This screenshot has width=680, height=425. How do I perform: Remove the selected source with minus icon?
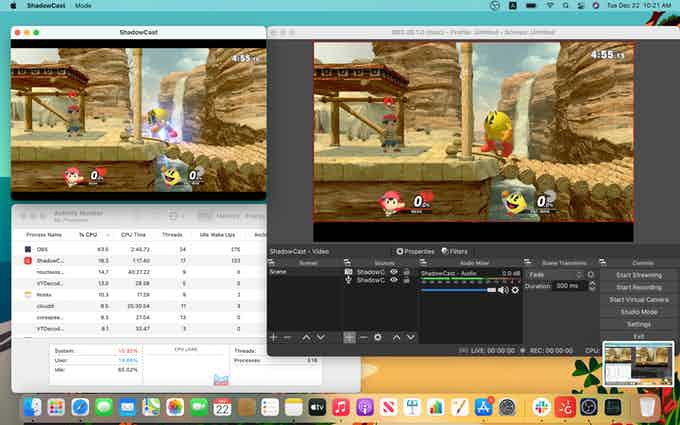pyautogui.click(x=364, y=337)
